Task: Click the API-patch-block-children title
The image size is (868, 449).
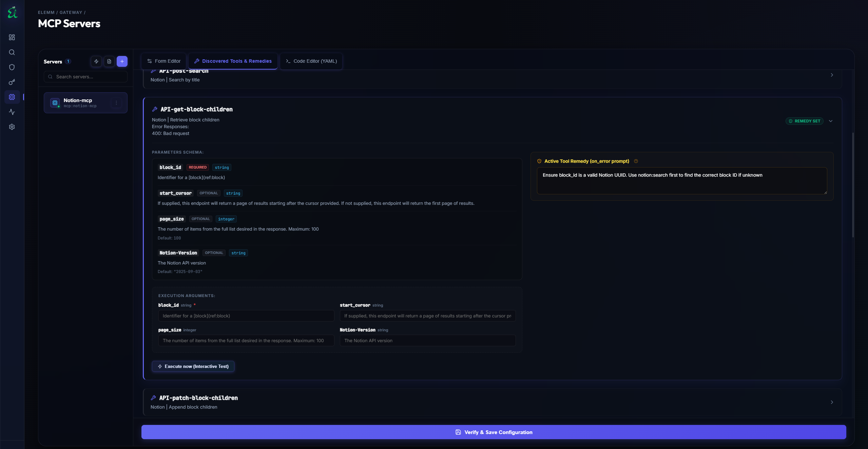Action: tap(198, 398)
